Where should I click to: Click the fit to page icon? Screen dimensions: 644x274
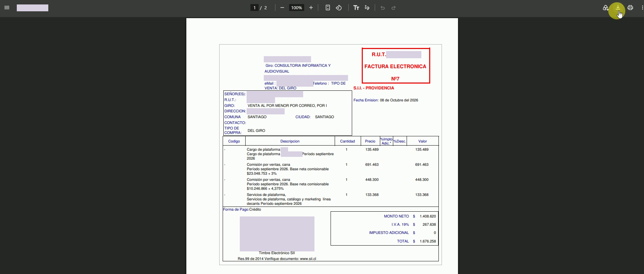[x=328, y=8]
